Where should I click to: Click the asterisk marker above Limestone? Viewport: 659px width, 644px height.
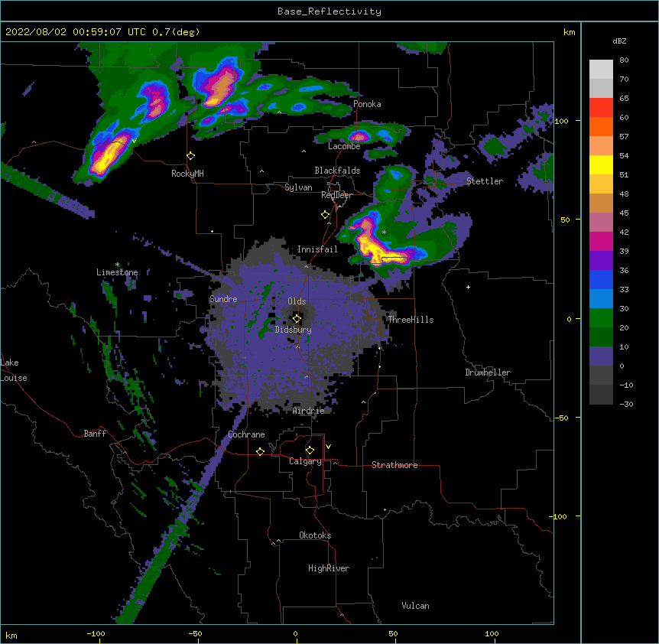117,265
